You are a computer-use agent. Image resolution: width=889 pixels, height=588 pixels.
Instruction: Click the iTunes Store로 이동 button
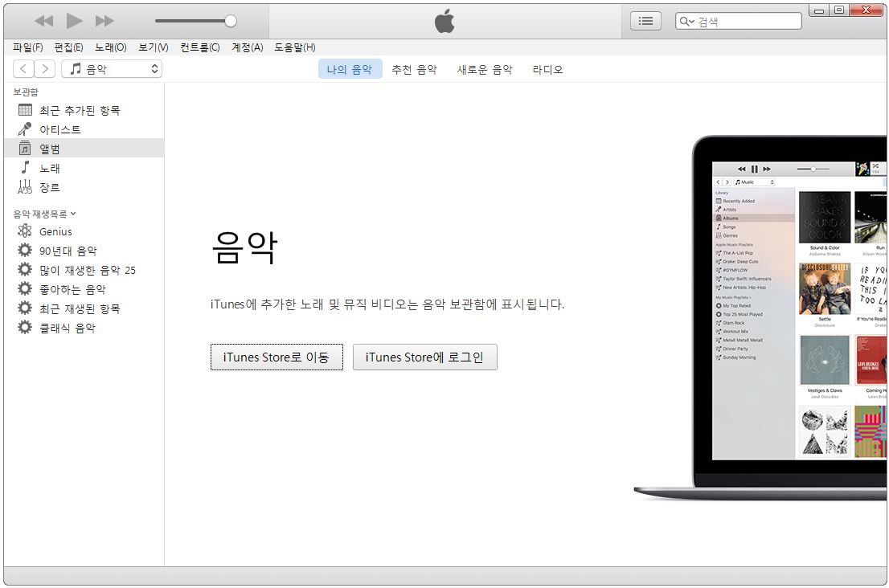click(x=277, y=357)
